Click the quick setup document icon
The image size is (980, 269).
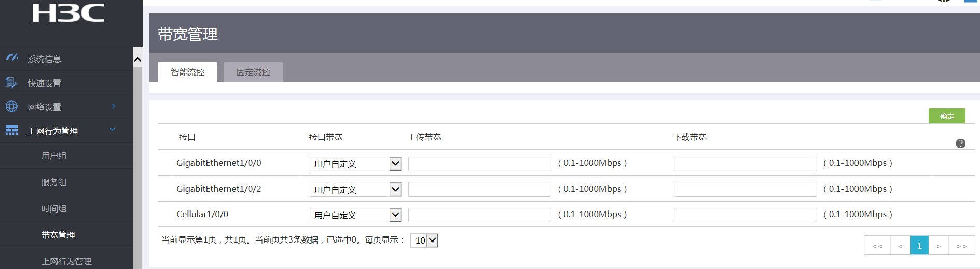click(x=11, y=82)
